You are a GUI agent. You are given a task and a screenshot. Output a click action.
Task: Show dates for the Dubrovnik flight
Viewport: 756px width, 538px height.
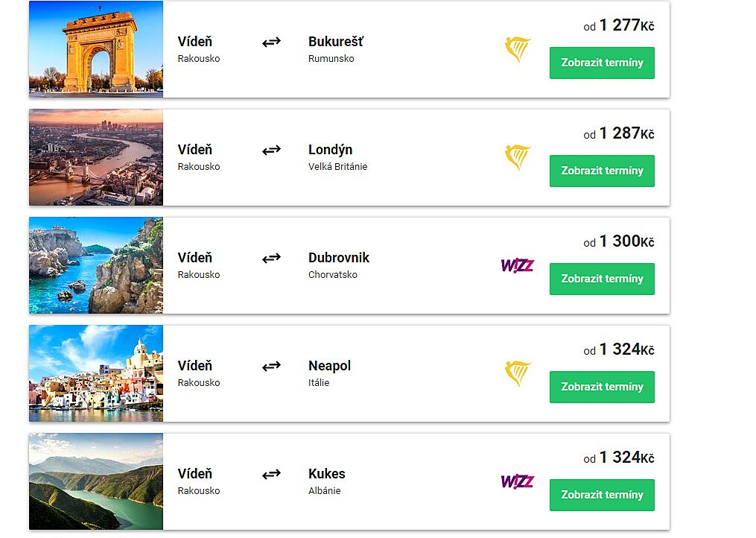[602, 279]
